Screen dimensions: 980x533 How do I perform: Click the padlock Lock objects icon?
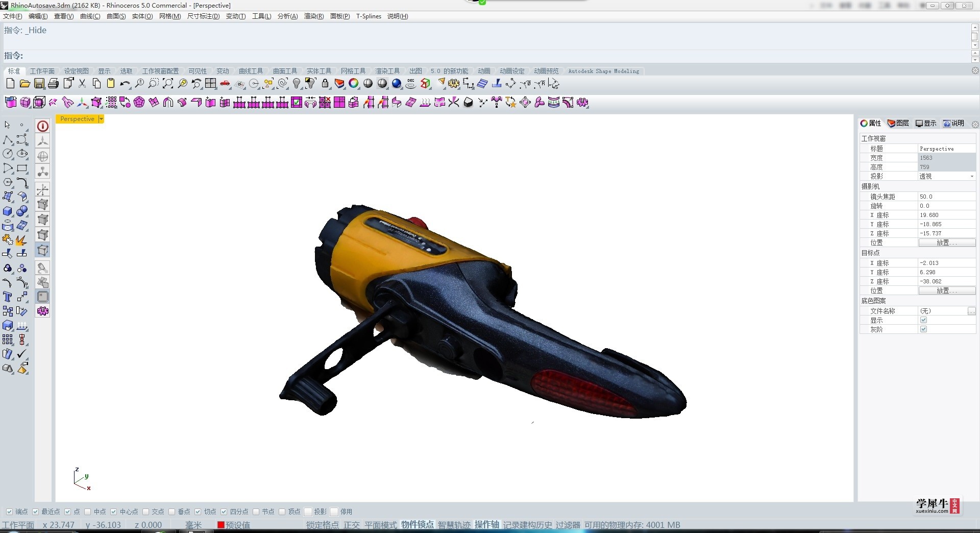coord(325,84)
